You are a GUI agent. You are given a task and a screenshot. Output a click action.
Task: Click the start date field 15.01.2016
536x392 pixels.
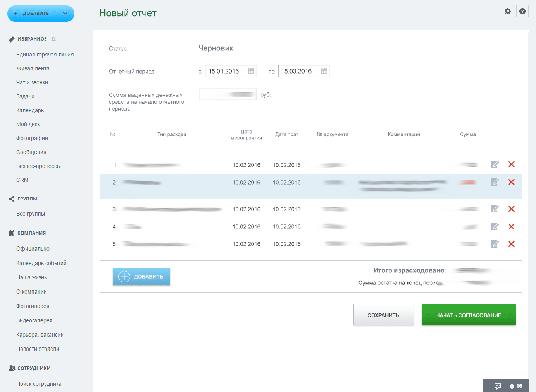click(231, 71)
